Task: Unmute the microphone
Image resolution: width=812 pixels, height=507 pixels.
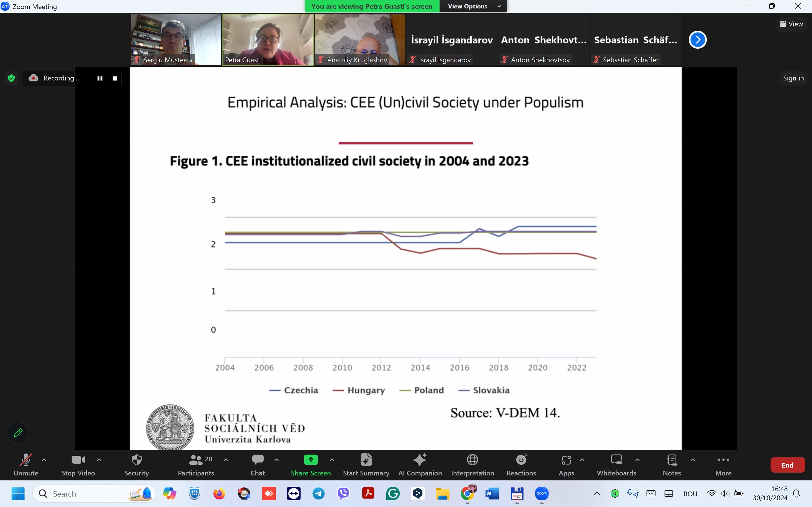Action: pos(26,460)
